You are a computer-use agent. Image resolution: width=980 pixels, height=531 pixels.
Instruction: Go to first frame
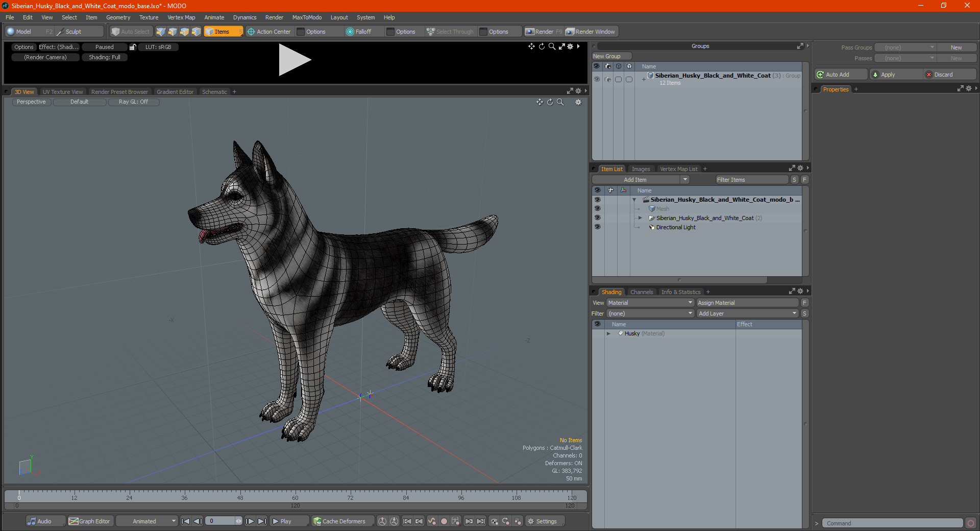point(186,521)
